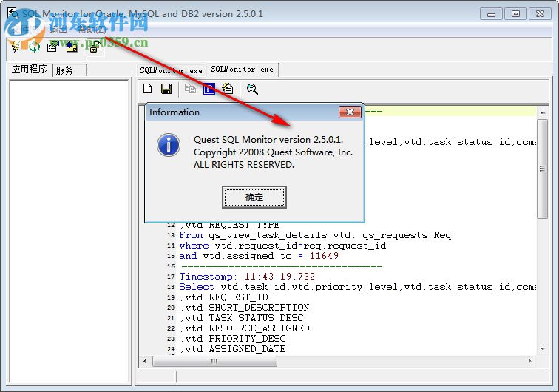Image resolution: width=559 pixels, height=392 pixels.
Task: Click line ',vtd.TASK_STATUS_DESC'
Action: (x=242, y=318)
